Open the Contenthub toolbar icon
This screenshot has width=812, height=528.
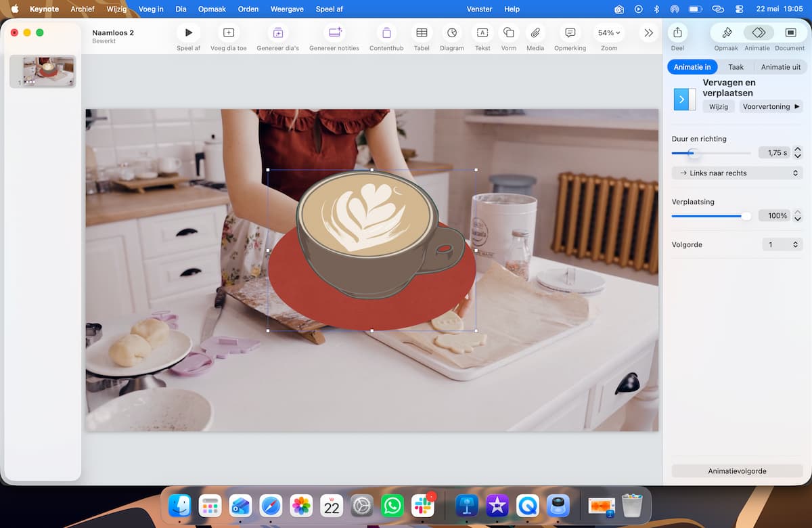(x=386, y=33)
